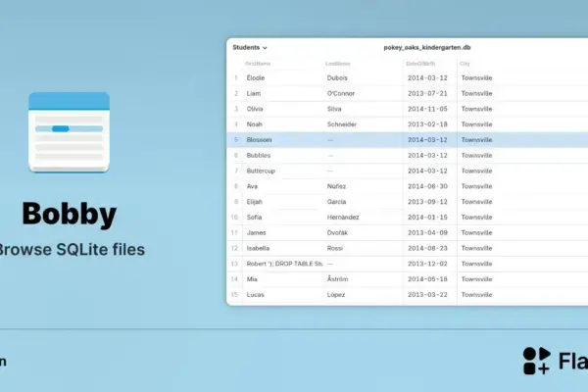Click the Bobby app icon
The width and height of the screenshot is (588, 392).
(69, 132)
